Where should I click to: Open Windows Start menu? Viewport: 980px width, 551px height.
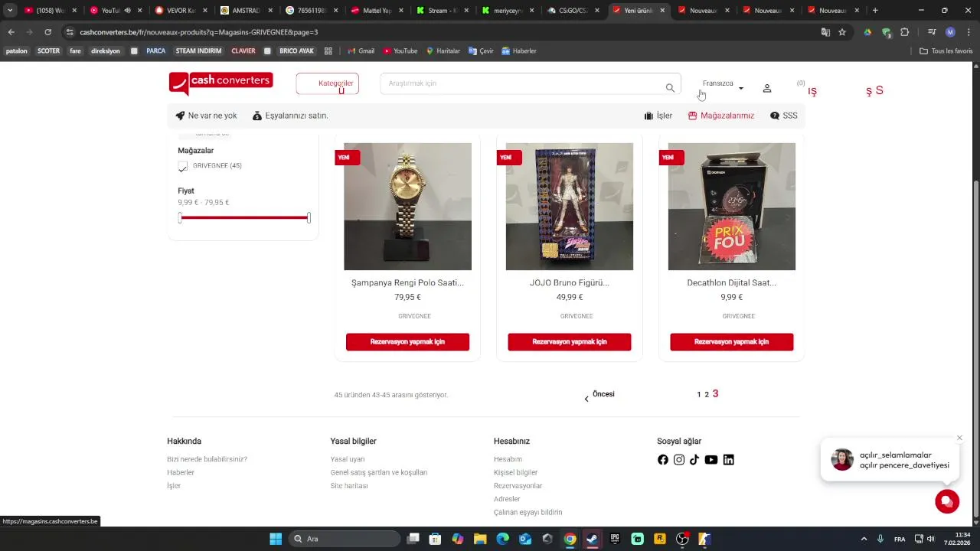tap(276, 539)
